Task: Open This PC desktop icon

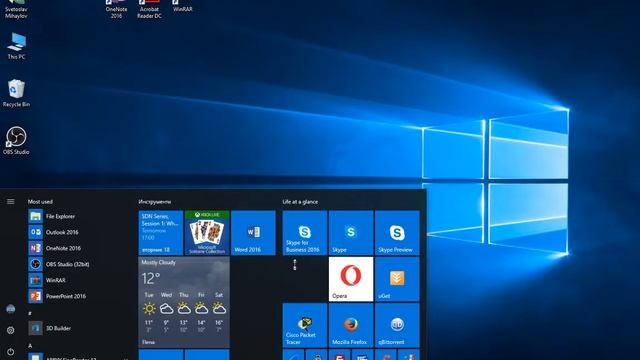Action: tap(17, 46)
